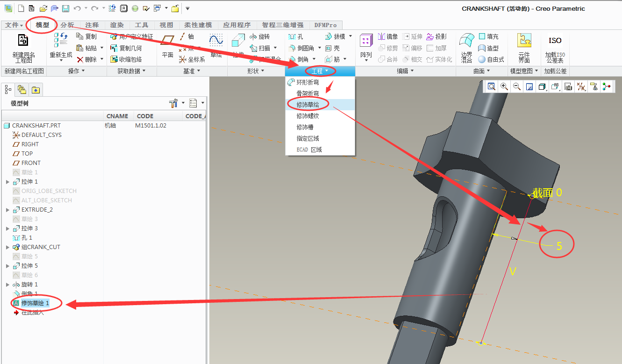Click the Open folder icon in quick access toolbar

click(43, 8)
